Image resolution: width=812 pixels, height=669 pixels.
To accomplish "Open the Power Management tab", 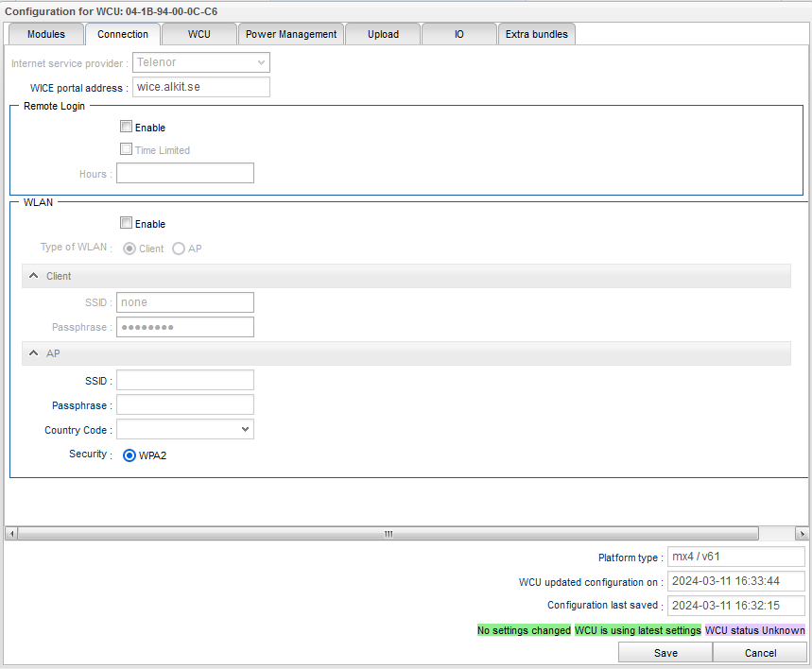I will pyautogui.click(x=291, y=34).
